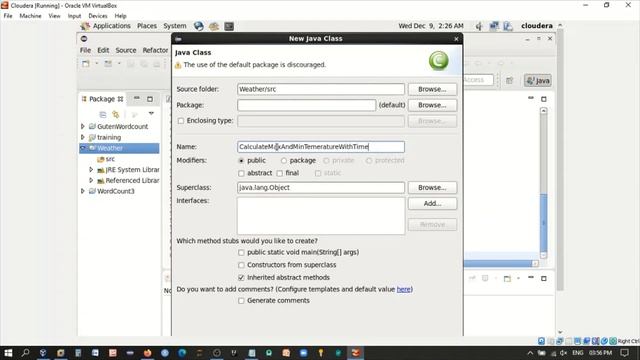Screen dimensions: 640x360
Task: Open the GNOME Applications menu
Action: click(x=111, y=26)
